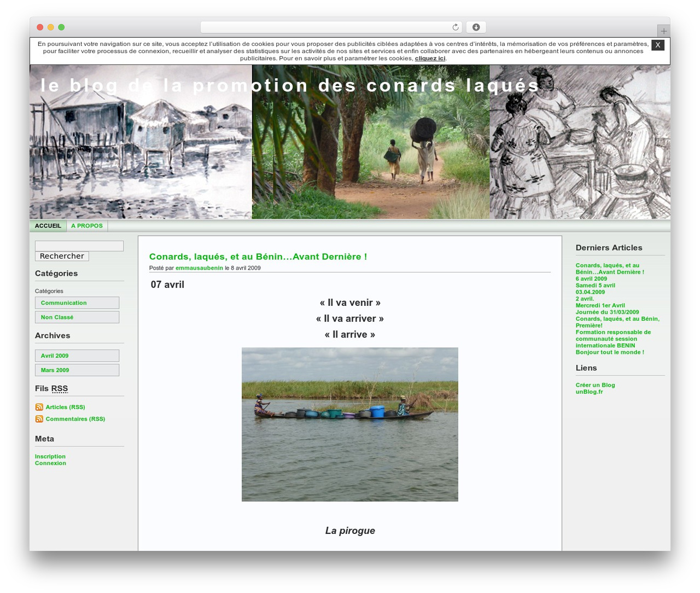Open a new browser tab
The height and width of the screenshot is (593, 700).
click(x=664, y=31)
